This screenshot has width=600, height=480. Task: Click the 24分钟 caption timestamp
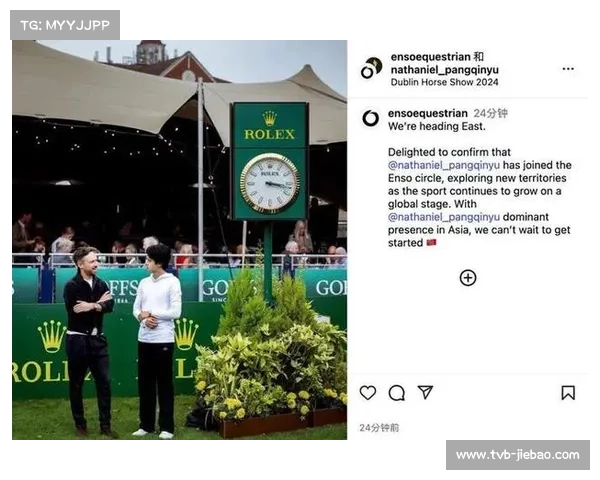(491, 113)
